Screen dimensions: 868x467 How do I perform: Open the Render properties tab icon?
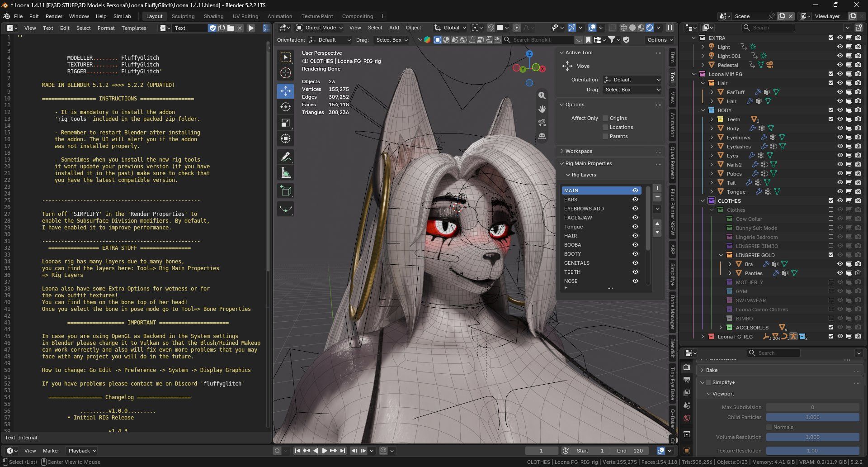pos(687,367)
